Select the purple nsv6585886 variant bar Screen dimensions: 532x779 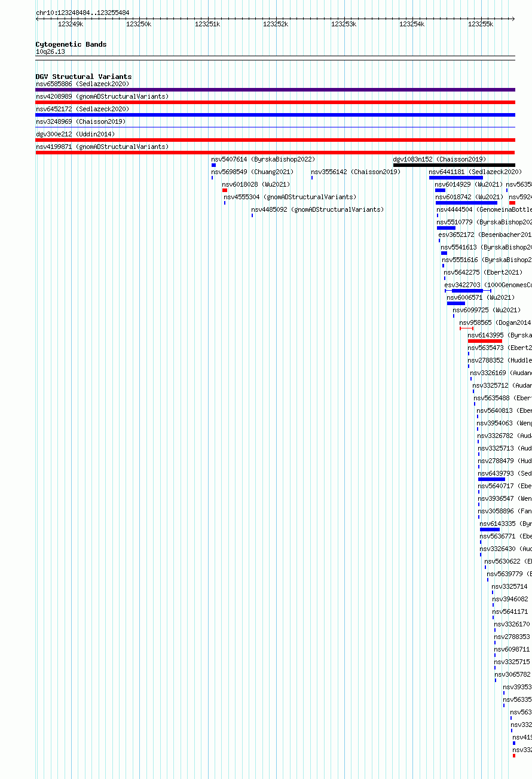point(276,90)
